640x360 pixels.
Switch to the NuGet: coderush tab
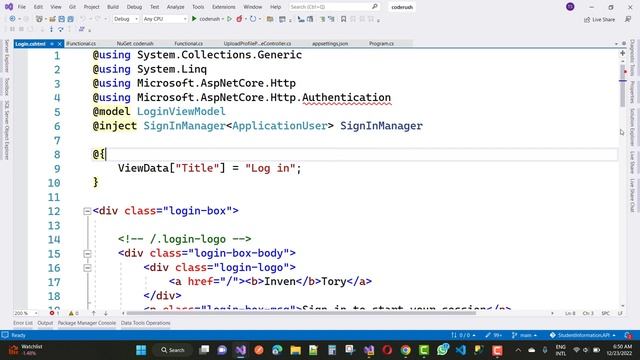point(135,43)
